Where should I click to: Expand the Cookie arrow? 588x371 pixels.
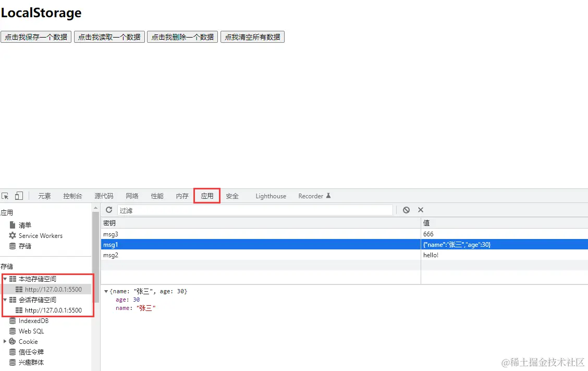click(5, 341)
